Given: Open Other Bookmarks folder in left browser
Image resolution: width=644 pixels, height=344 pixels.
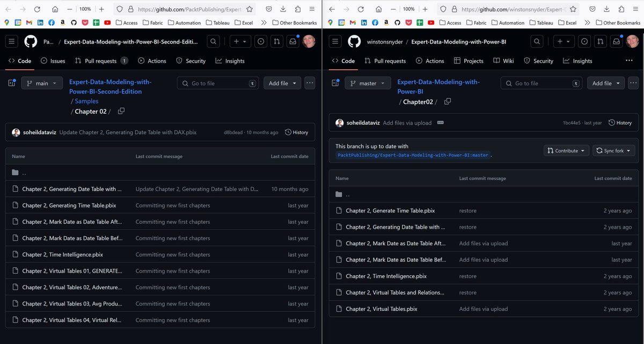Looking at the screenshot, I should click(x=294, y=23).
